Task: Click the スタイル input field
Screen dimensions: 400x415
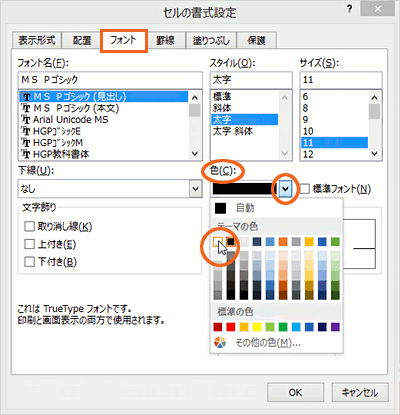Action: [251, 80]
